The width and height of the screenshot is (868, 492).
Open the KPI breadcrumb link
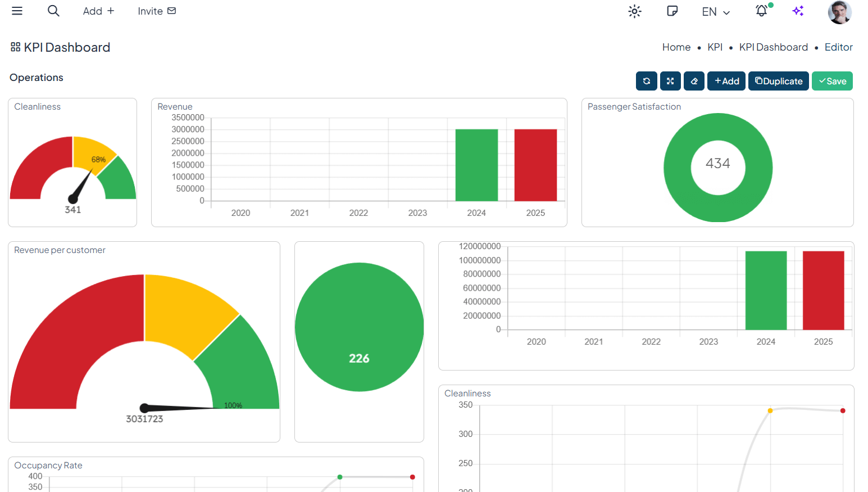coord(715,47)
